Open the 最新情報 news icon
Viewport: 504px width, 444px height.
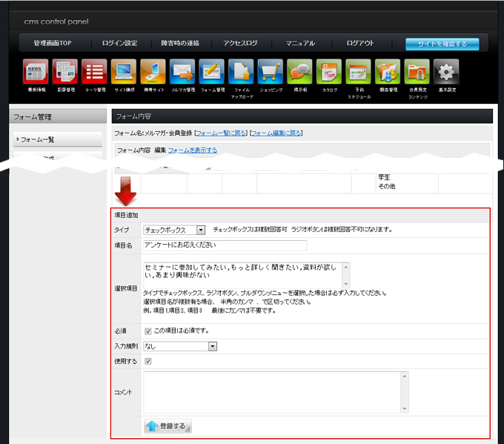36,72
